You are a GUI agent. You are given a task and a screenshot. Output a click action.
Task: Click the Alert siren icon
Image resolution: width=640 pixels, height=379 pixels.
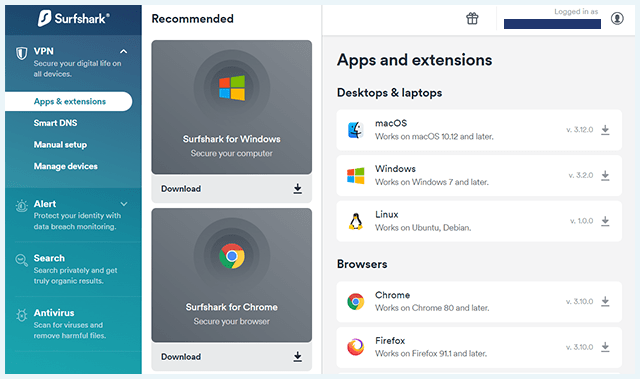(21, 205)
